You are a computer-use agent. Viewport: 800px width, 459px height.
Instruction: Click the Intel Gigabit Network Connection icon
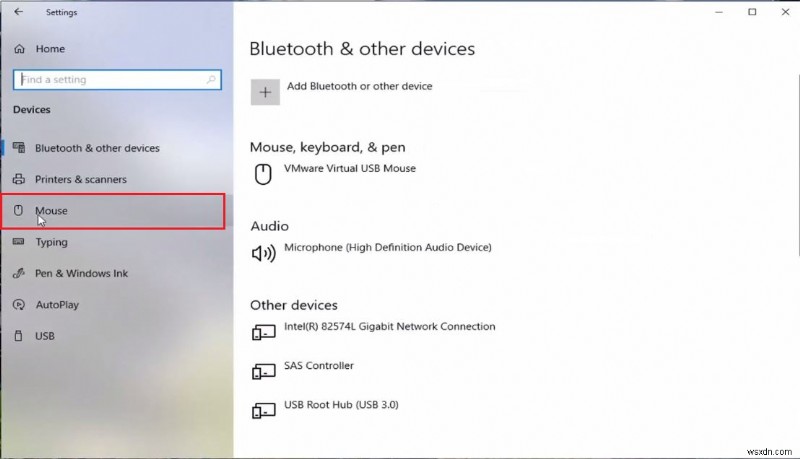click(263, 332)
